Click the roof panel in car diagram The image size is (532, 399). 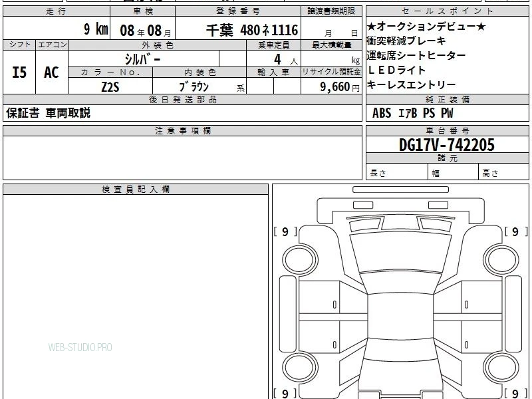(x=400, y=317)
